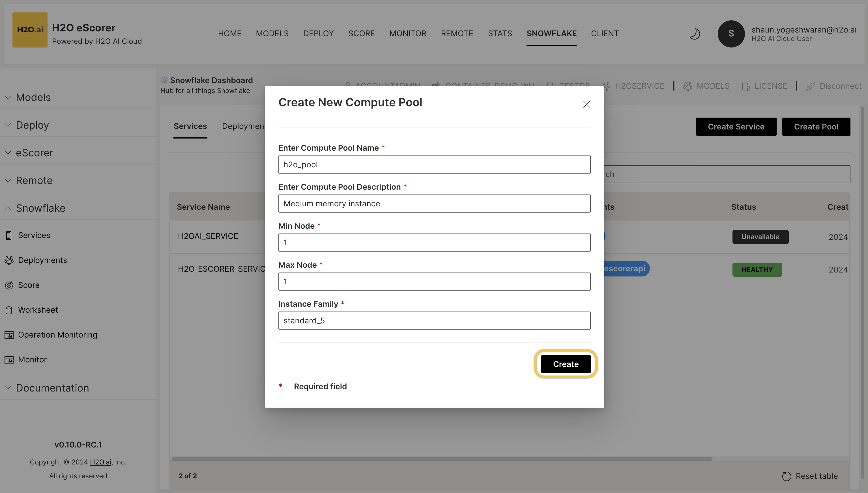The height and width of the screenshot is (493, 868).
Task: Click the Create button in dialog
Action: coord(566,364)
